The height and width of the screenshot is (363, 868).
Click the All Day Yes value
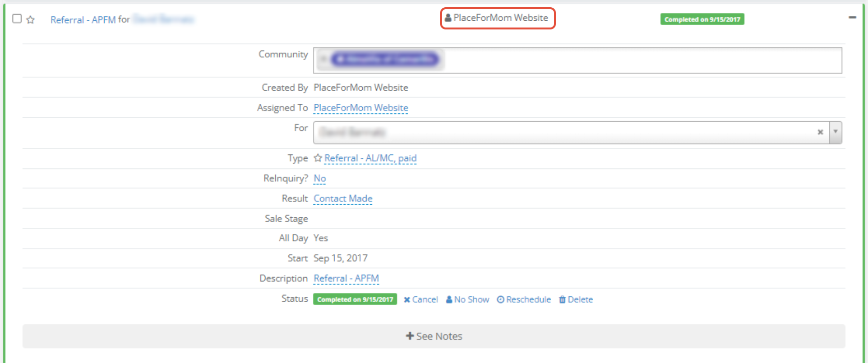(x=321, y=238)
